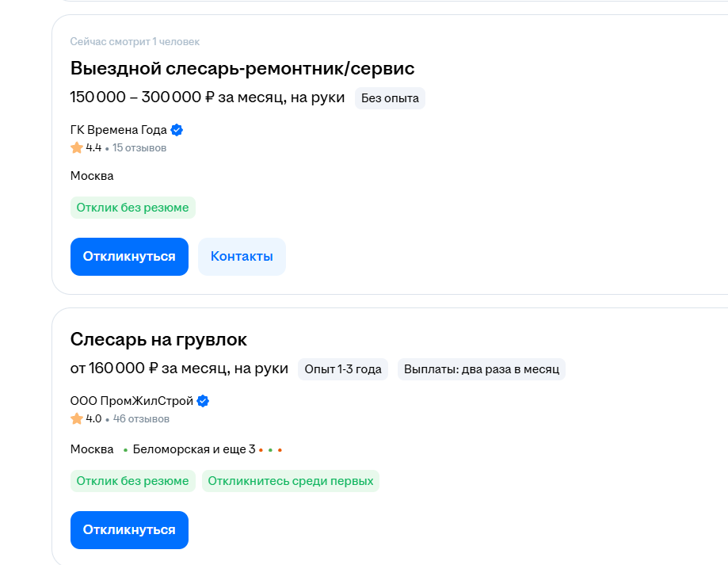
Task: Respond to the слесарь-ремонтник vacancy via Откликнуться
Action: click(x=130, y=257)
